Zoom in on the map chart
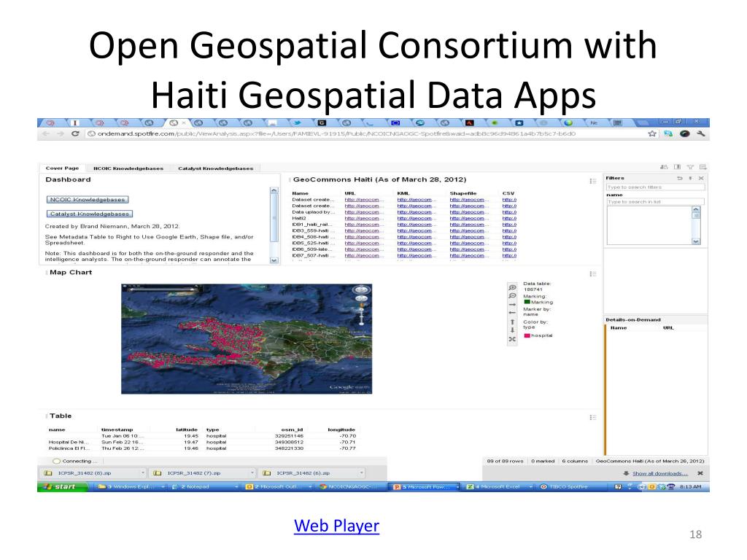 [x=512, y=287]
